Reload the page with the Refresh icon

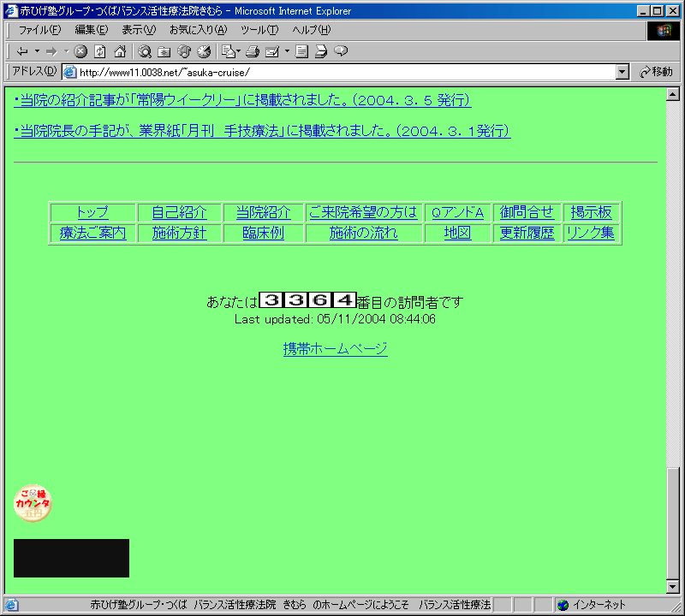click(x=100, y=51)
